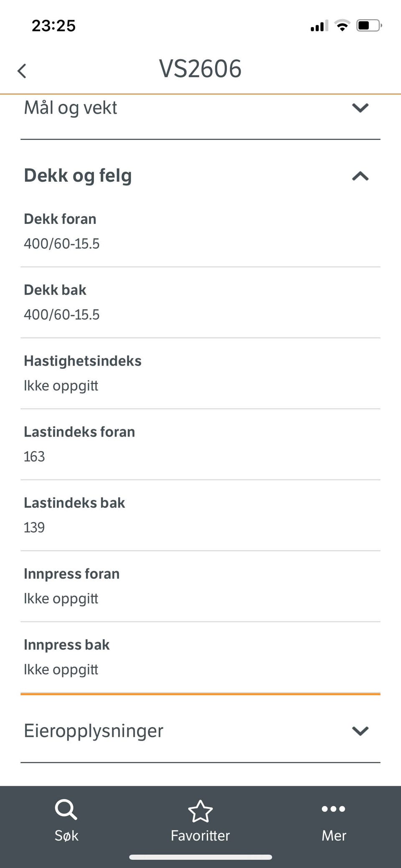Tap the VS2606 page title

(200, 69)
